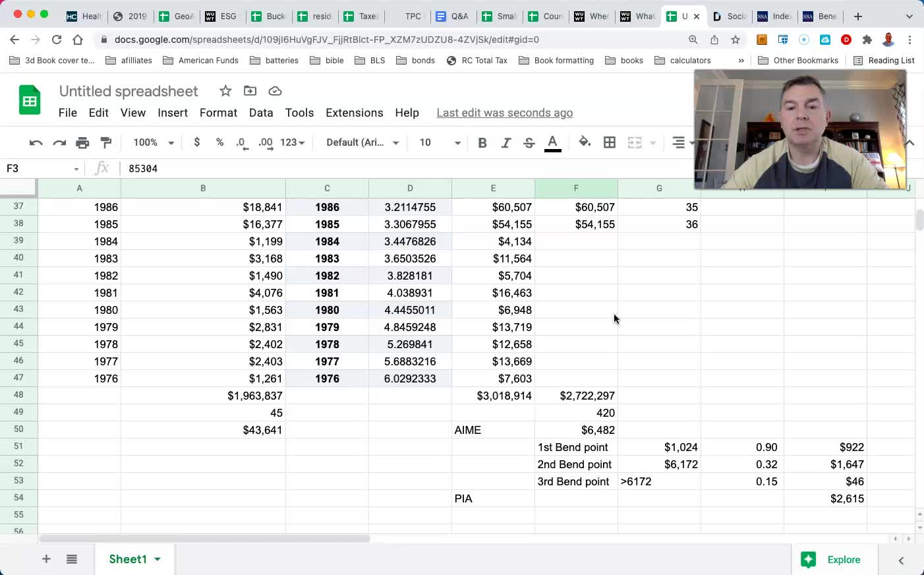Decrease decimal places button
The height and width of the screenshot is (575, 924).
tap(243, 142)
